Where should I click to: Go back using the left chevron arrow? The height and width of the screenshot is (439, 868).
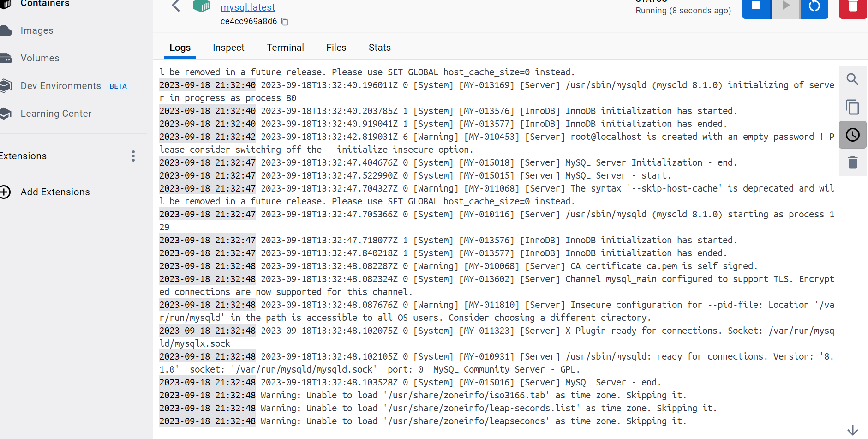click(x=176, y=6)
